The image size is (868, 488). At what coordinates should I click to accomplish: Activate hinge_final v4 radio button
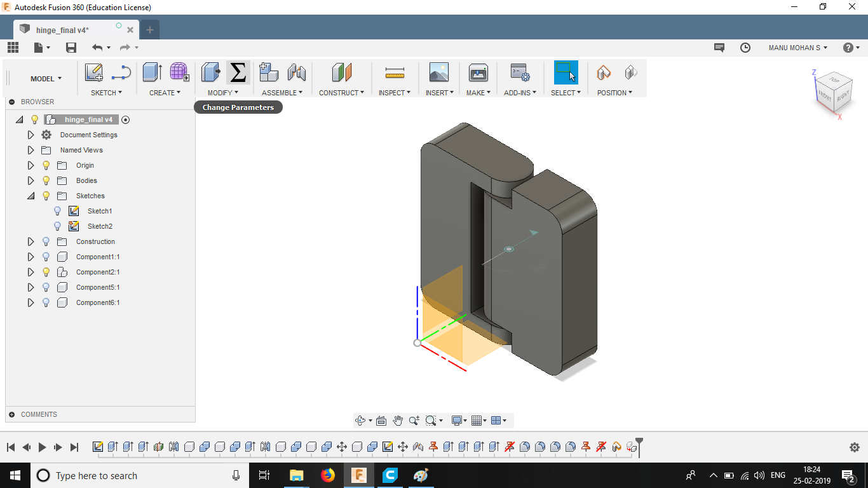125,119
